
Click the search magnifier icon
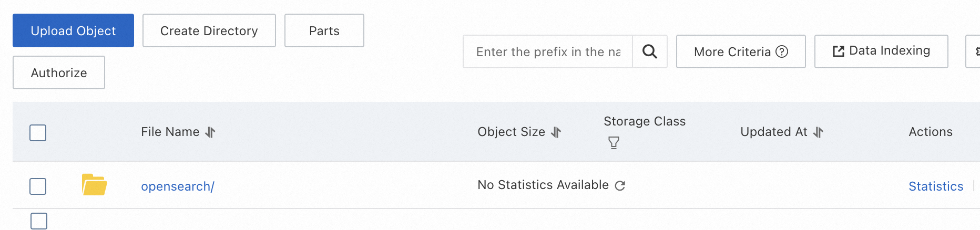650,51
